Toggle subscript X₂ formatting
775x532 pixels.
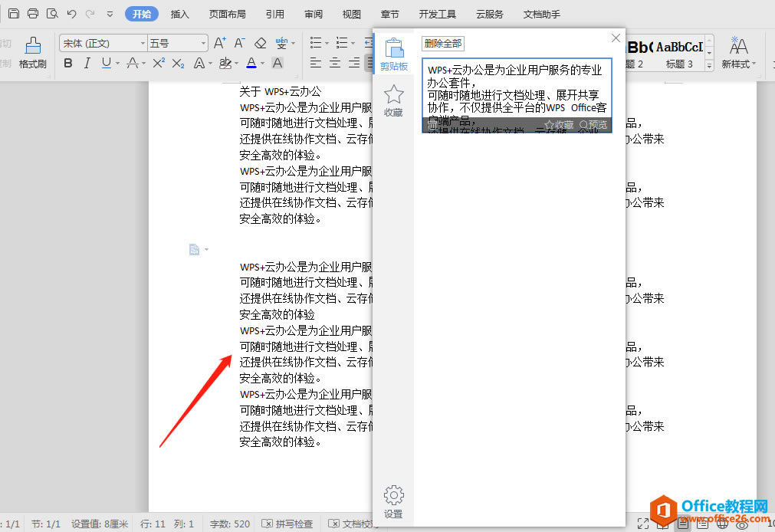coord(178,64)
